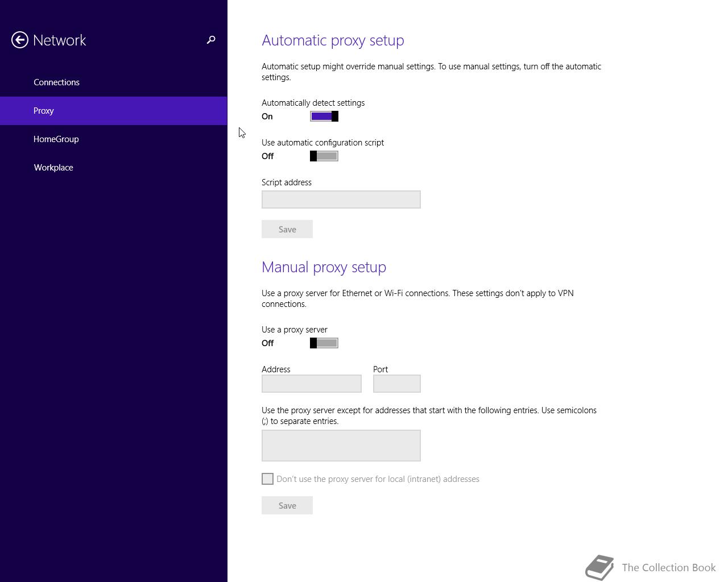
Task: Go back using the Network back arrow
Action: (x=20, y=40)
